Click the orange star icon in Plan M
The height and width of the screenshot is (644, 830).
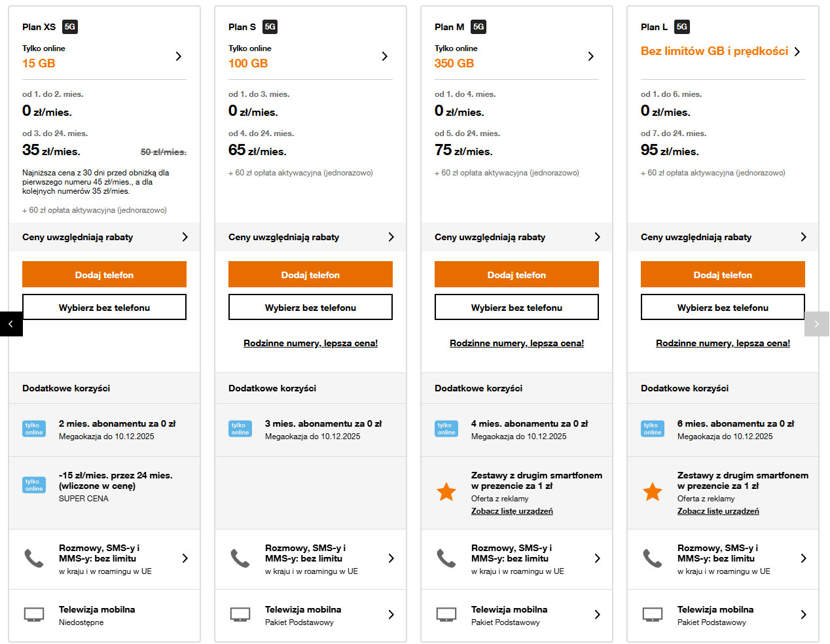pyautogui.click(x=446, y=492)
